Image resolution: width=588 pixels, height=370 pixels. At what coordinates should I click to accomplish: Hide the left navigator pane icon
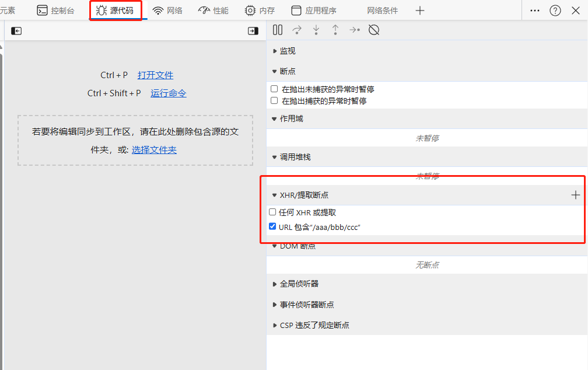tap(16, 31)
